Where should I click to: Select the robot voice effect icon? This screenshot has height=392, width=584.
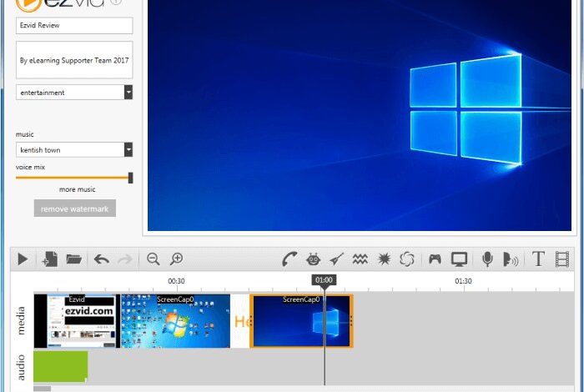point(313,259)
